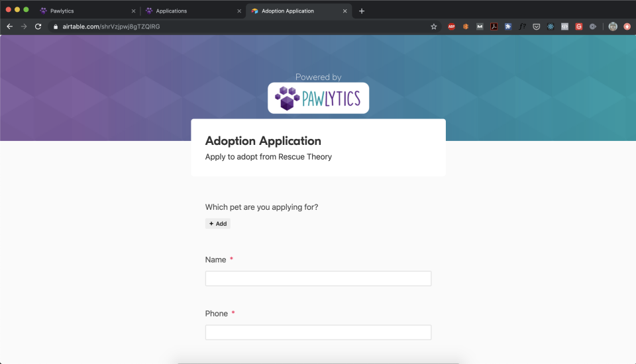Click 'Apply to adopt from Rescue Theory' text

(268, 157)
